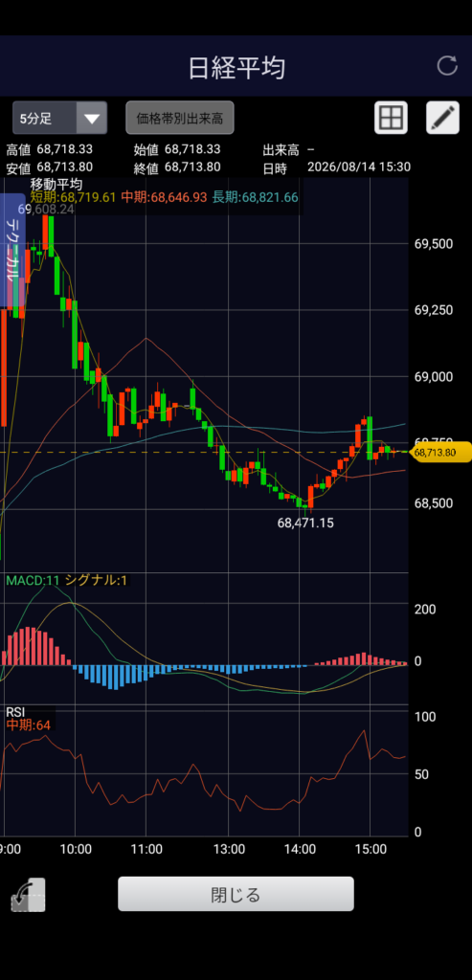Screen dimensions: 472x980
Task: Tap the 68,471.15 low price label
Action: (305, 523)
